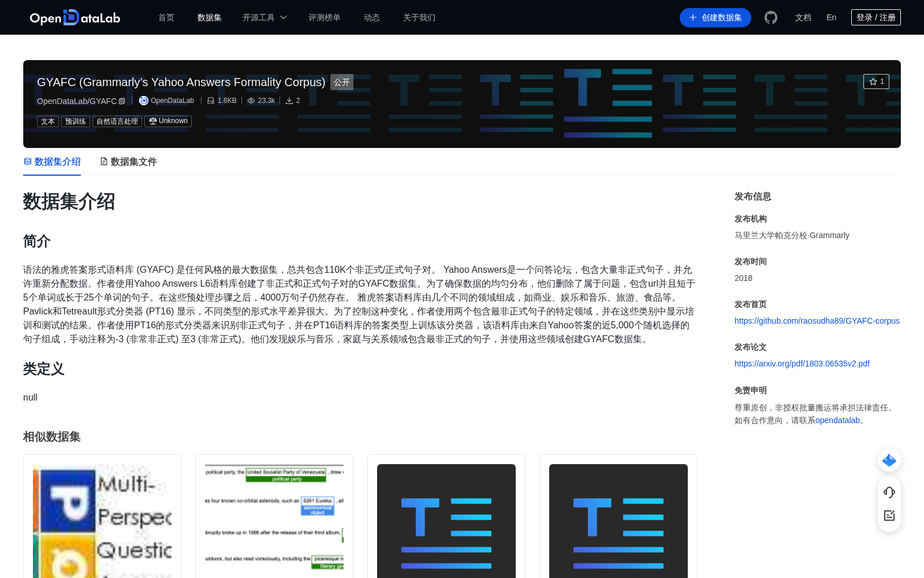Open the OpenDataLab logo home link
The height and width of the screenshot is (578, 924).
75,17
